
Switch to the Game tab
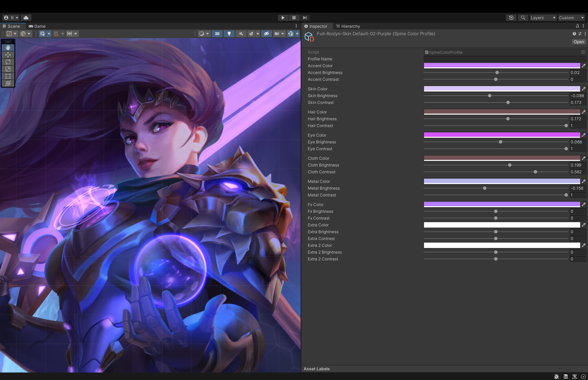(37, 26)
